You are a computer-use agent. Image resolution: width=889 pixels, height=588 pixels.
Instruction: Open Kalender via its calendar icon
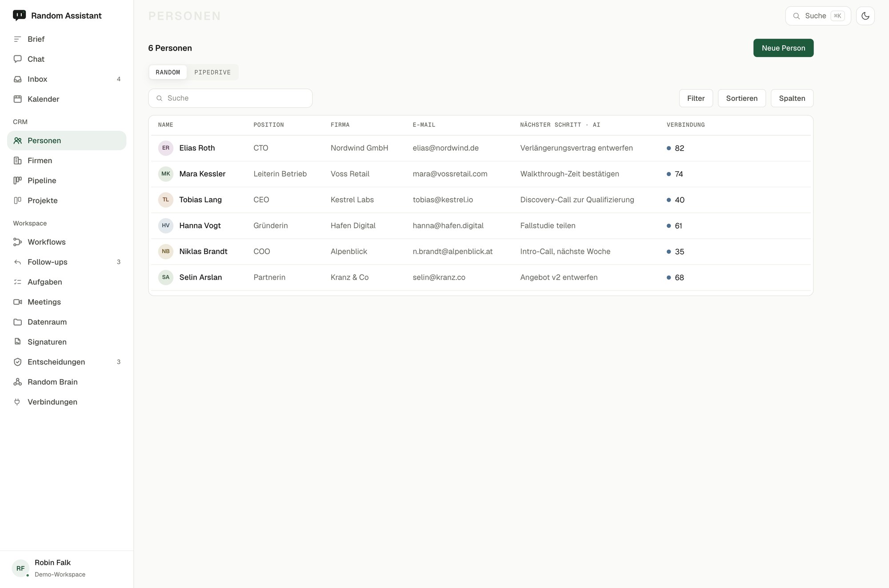click(x=17, y=99)
